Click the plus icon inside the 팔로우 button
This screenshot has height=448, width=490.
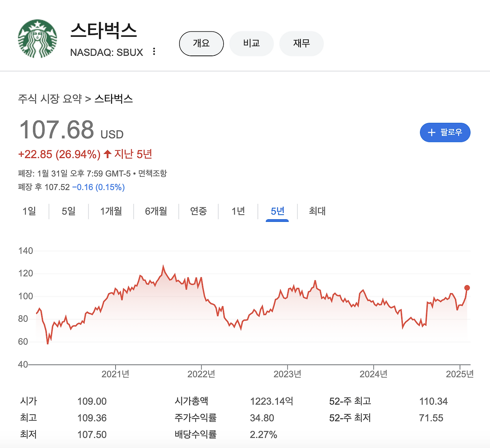pyautogui.click(x=432, y=132)
